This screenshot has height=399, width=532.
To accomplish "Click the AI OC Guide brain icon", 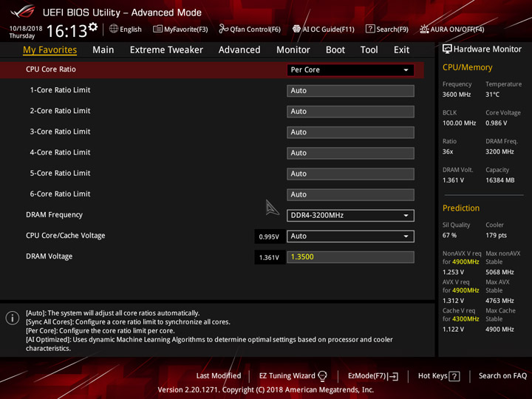I will (296, 29).
